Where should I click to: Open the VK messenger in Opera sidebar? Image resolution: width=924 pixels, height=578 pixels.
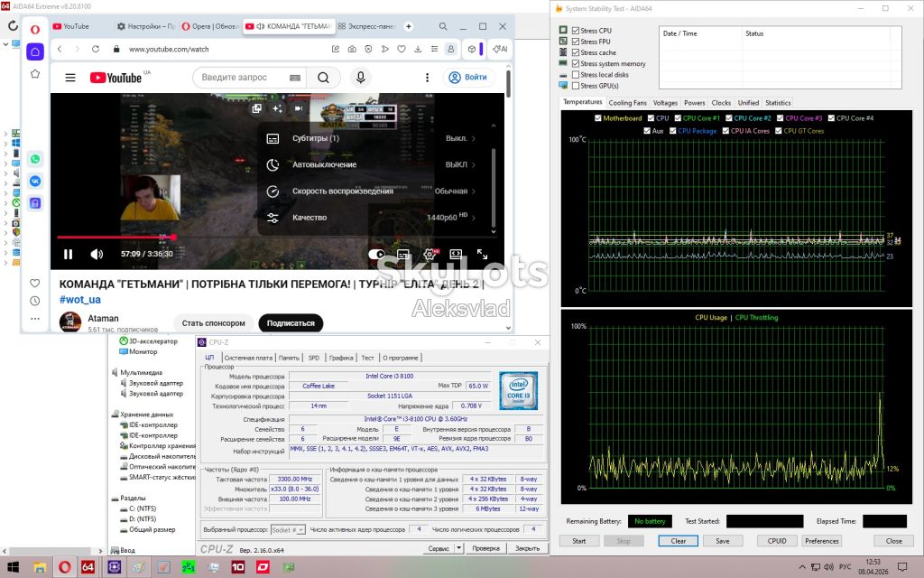tap(35, 181)
